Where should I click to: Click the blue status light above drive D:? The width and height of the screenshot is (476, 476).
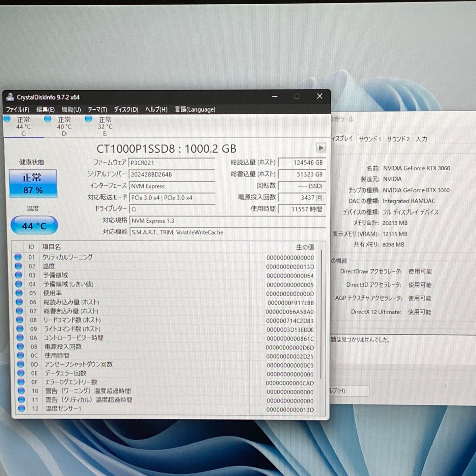coord(48,119)
